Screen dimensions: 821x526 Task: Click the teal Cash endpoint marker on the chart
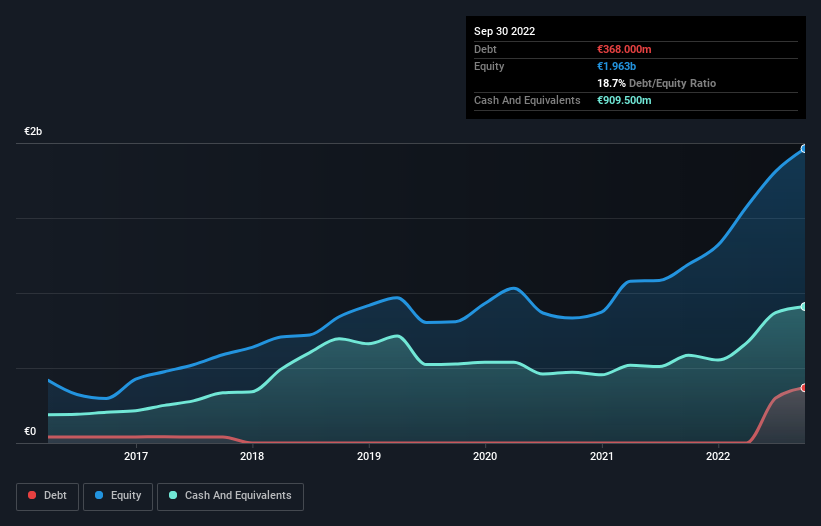coord(803,306)
